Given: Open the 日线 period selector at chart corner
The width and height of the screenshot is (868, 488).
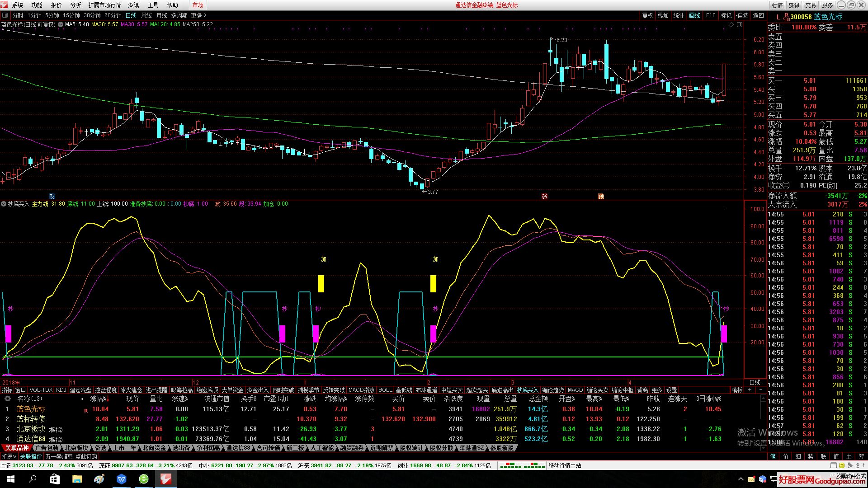Looking at the screenshot, I should pos(755,382).
